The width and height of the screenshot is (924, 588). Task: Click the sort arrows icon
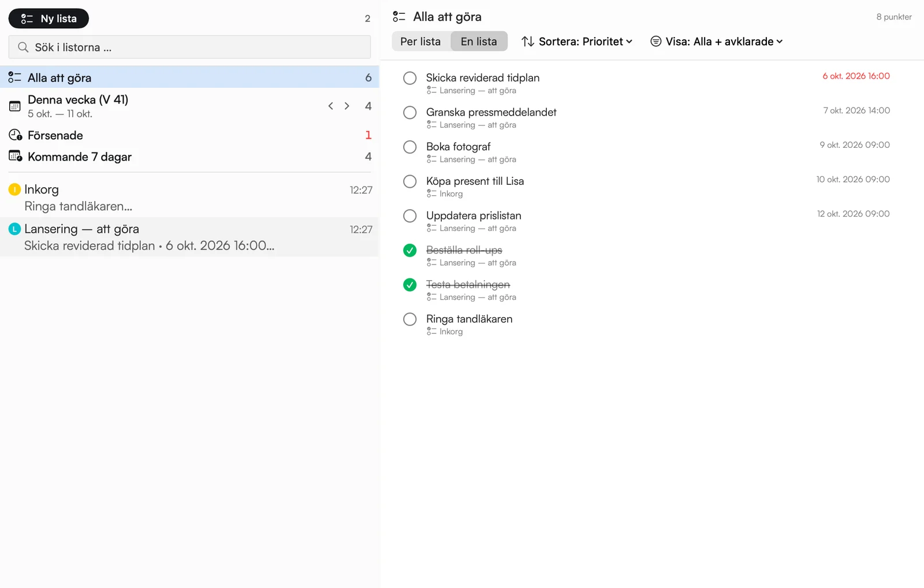[528, 42]
